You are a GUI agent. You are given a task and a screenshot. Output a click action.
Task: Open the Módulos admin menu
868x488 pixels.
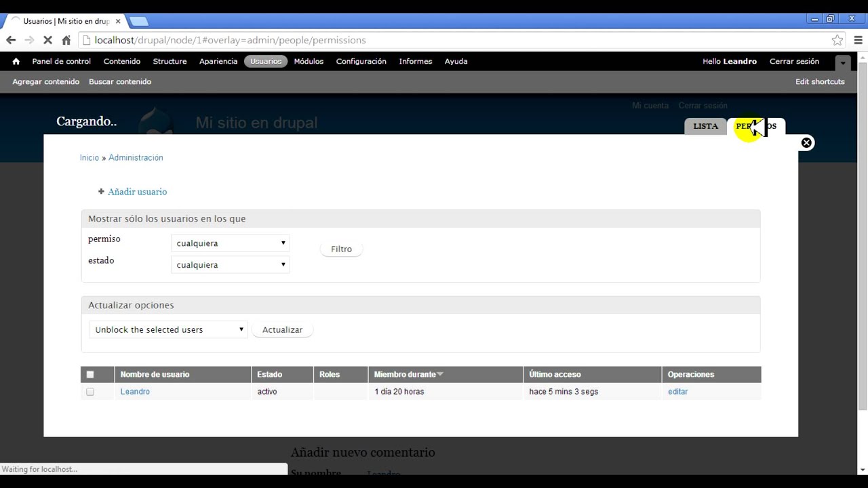pos(309,61)
